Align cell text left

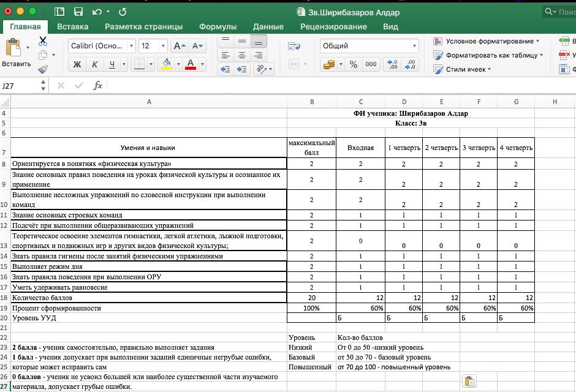(225, 55)
